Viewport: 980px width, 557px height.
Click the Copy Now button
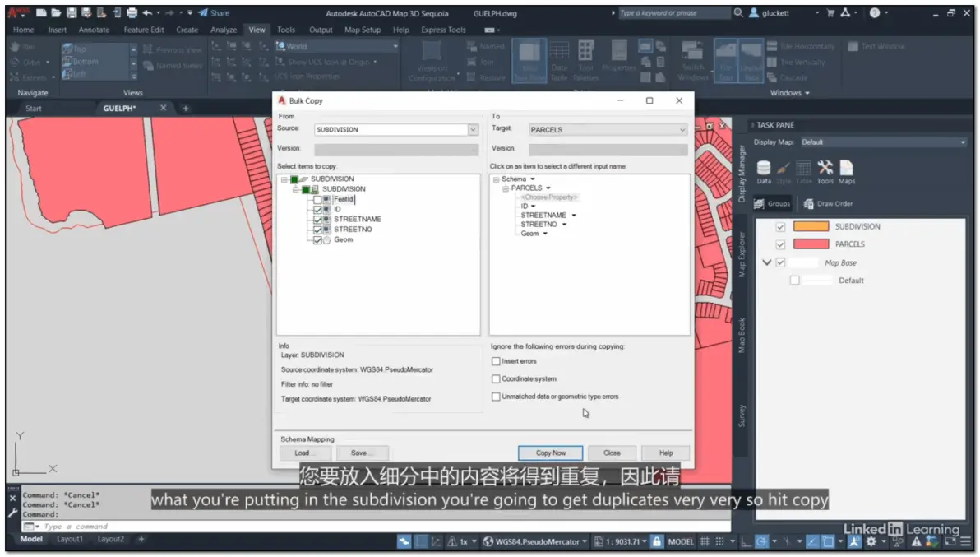550,453
